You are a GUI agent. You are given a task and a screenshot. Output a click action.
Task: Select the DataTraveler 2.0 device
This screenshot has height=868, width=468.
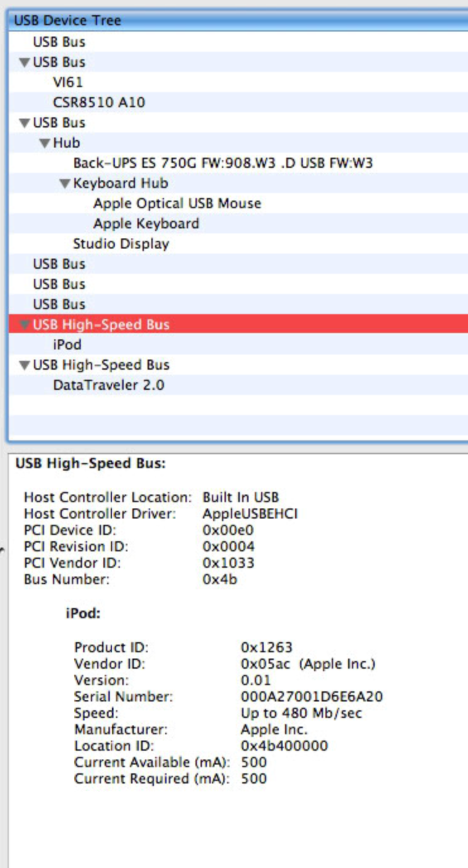(x=108, y=385)
